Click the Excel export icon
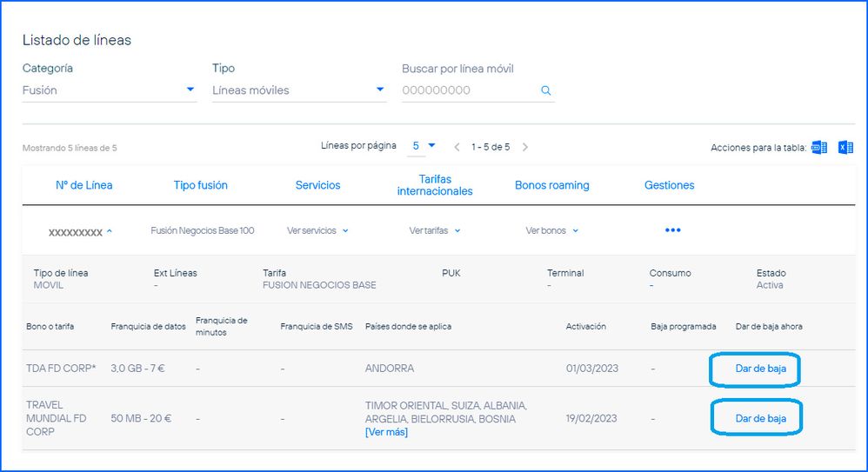The image size is (868, 472). pyautogui.click(x=845, y=147)
